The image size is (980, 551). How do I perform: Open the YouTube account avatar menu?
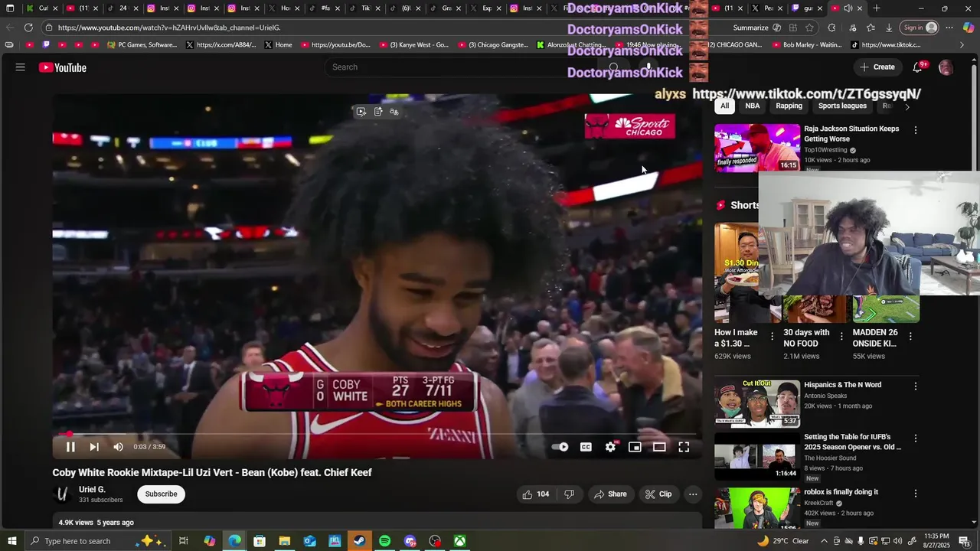[x=946, y=67]
